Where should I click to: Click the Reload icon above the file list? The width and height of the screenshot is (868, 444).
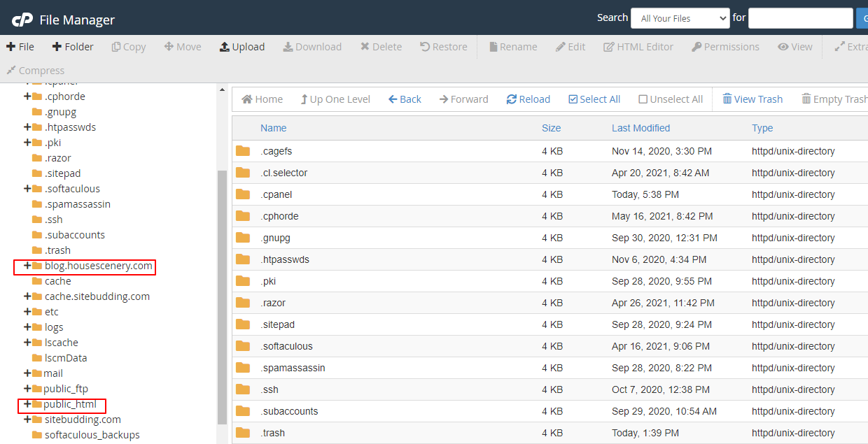(x=528, y=99)
